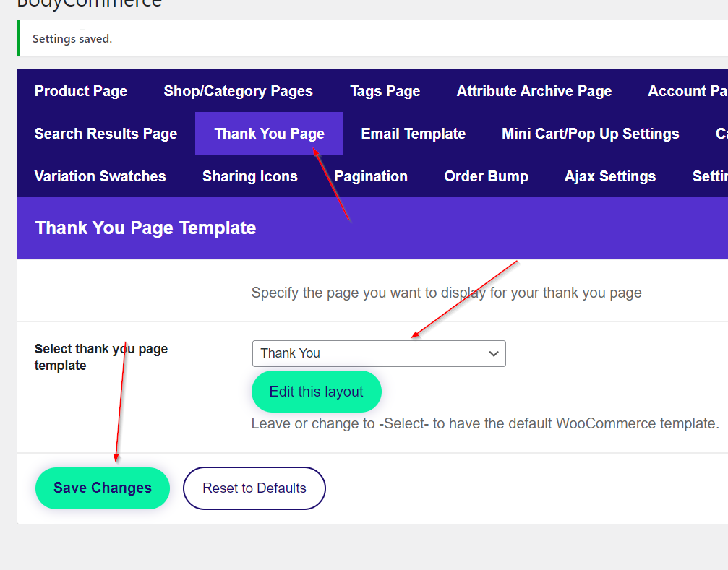The height and width of the screenshot is (570, 728).
Task: Go to the Account Page tab
Action: 687,91
